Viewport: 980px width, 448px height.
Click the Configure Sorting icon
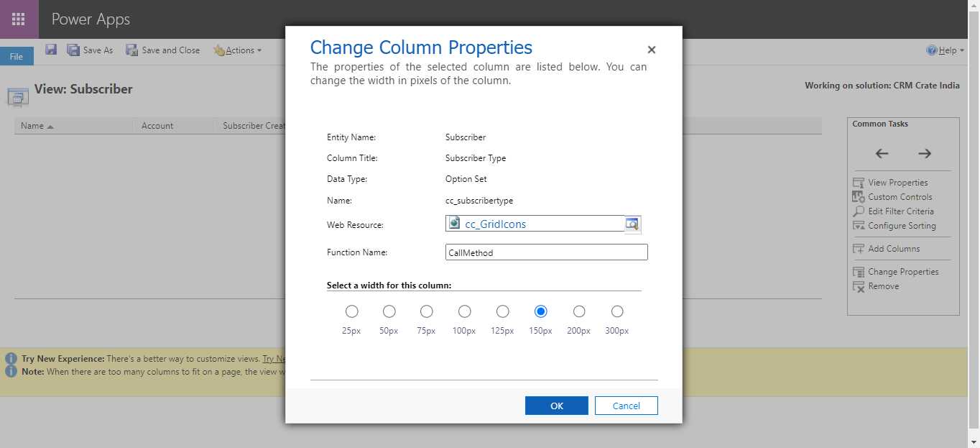click(x=858, y=225)
